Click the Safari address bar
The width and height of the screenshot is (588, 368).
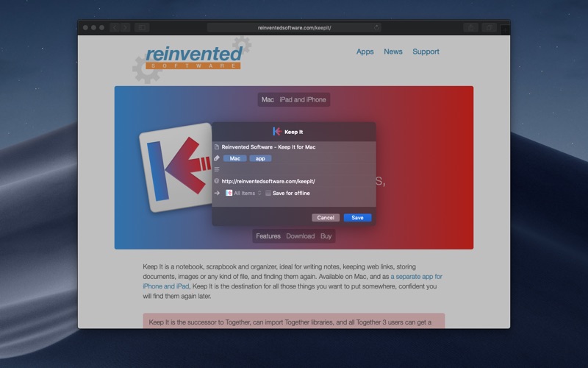295,27
